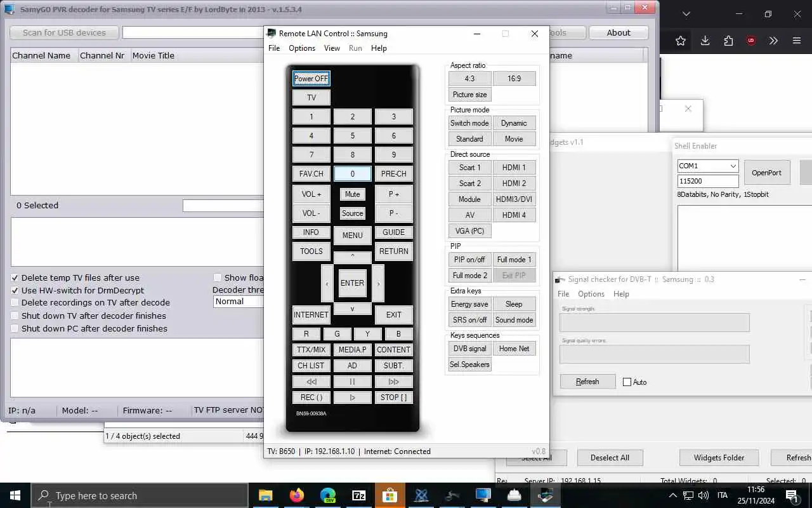Open 7-Zip from the taskbar
This screenshot has width=812, height=508.
tap(358, 495)
